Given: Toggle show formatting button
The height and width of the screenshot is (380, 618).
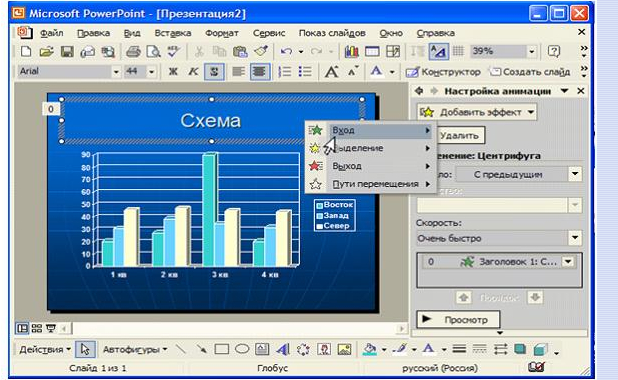Looking at the screenshot, I should [x=438, y=51].
